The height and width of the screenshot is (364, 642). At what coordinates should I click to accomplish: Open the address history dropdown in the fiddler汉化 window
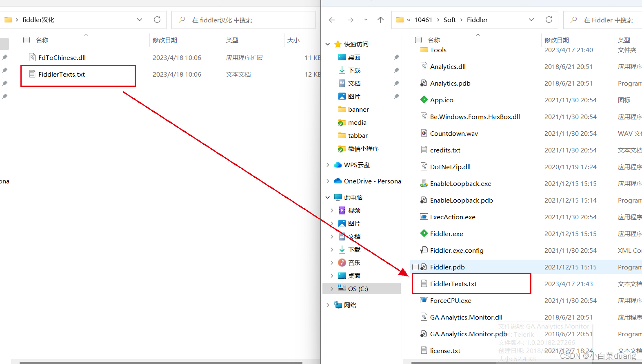(x=140, y=20)
